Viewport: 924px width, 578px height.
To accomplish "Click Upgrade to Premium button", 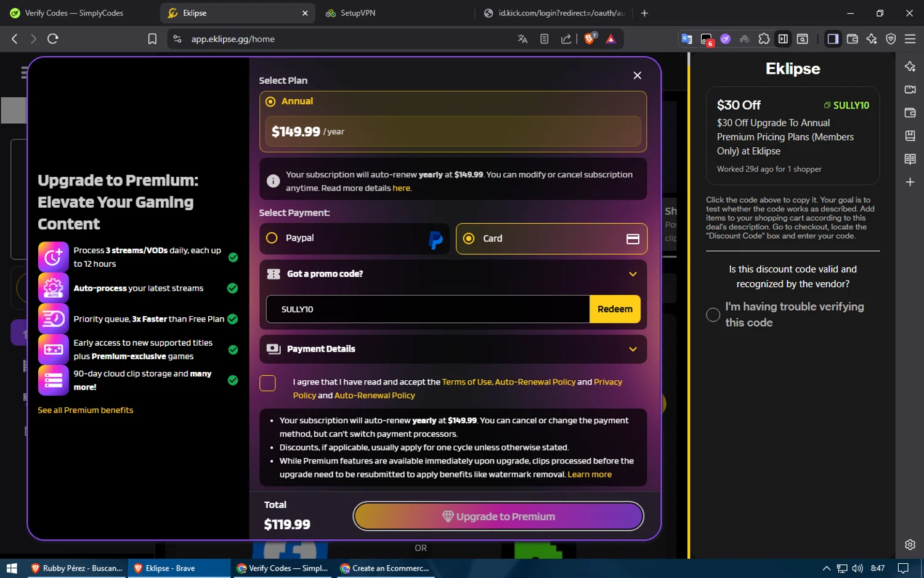I will click(498, 516).
